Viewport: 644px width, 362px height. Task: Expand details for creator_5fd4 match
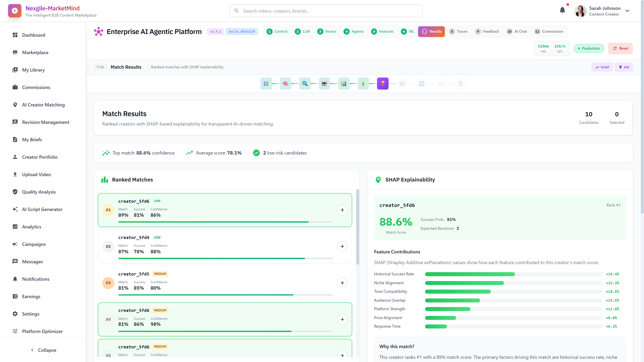(x=342, y=246)
